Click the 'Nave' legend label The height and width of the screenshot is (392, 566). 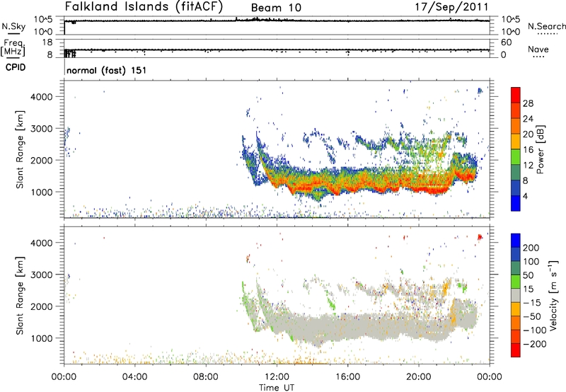pos(538,50)
